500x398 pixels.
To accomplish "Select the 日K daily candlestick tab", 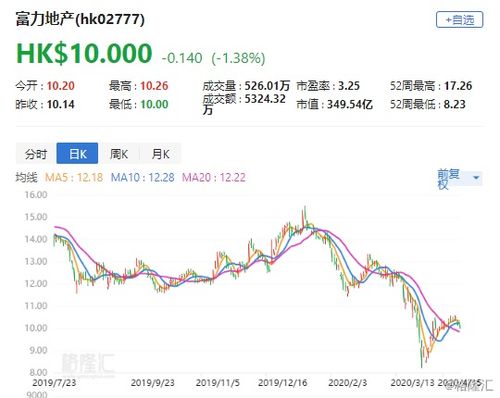I will pos(77,153).
